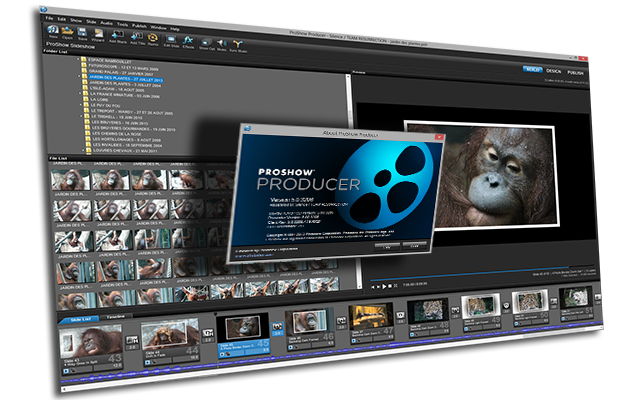The image size is (640, 400).
Task: Select the LA LOIRE folder
Action: (x=95, y=99)
